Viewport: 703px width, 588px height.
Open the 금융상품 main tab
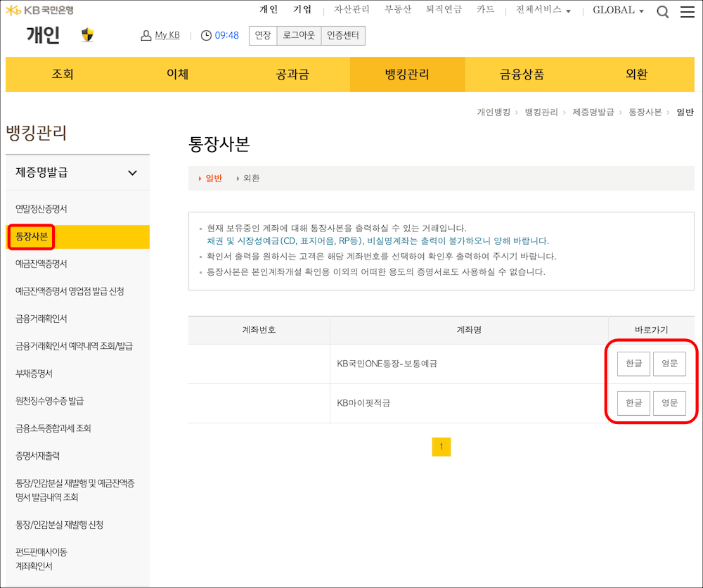tap(522, 75)
